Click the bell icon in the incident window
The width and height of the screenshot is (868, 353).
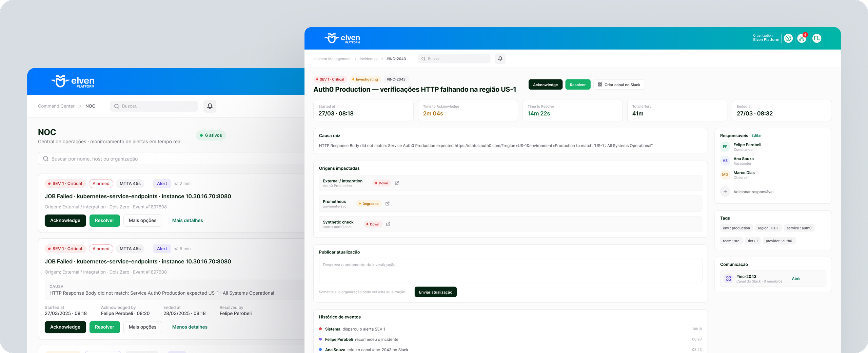point(500,59)
